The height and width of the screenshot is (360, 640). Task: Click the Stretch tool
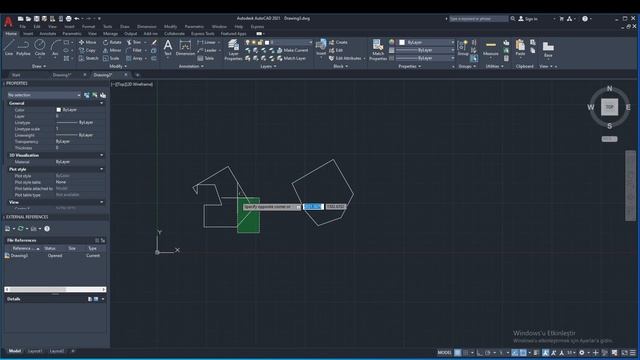pyautogui.click(x=89, y=58)
